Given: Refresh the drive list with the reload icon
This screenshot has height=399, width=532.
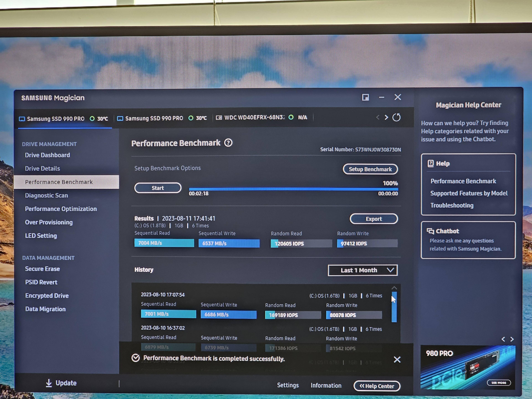Looking at the screenshot, I should click(x=396, y=117).
